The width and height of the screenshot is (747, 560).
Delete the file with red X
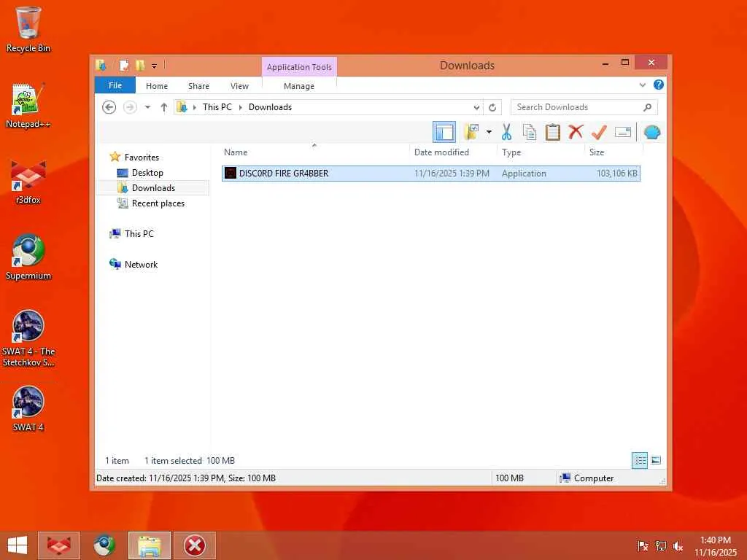576,131
